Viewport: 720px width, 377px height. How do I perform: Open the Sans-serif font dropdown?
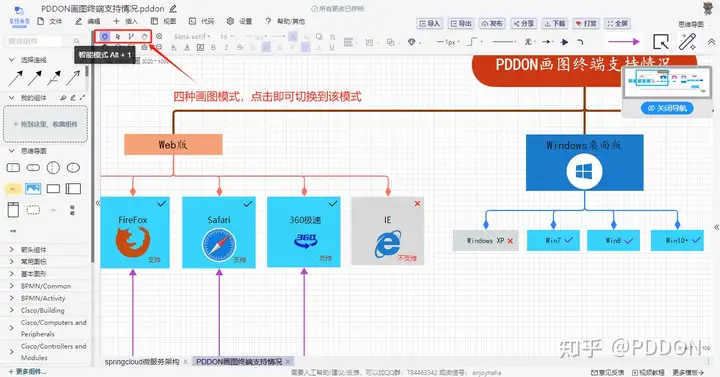coord(192,36)
